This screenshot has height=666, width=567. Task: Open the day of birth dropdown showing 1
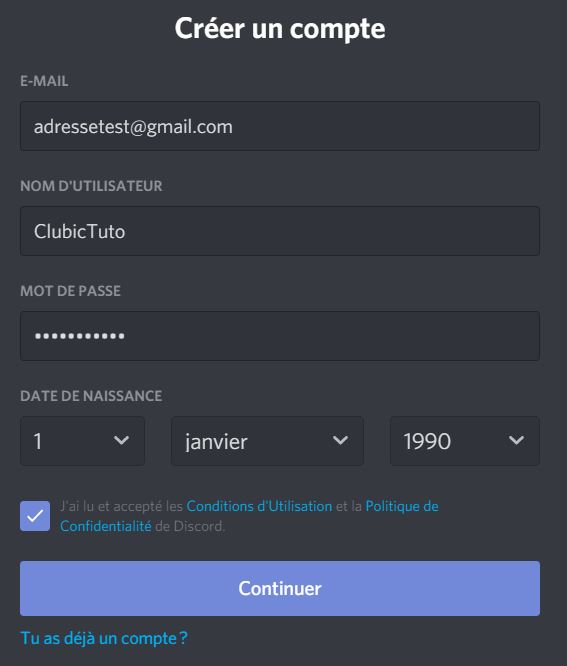tap(82, 441)
